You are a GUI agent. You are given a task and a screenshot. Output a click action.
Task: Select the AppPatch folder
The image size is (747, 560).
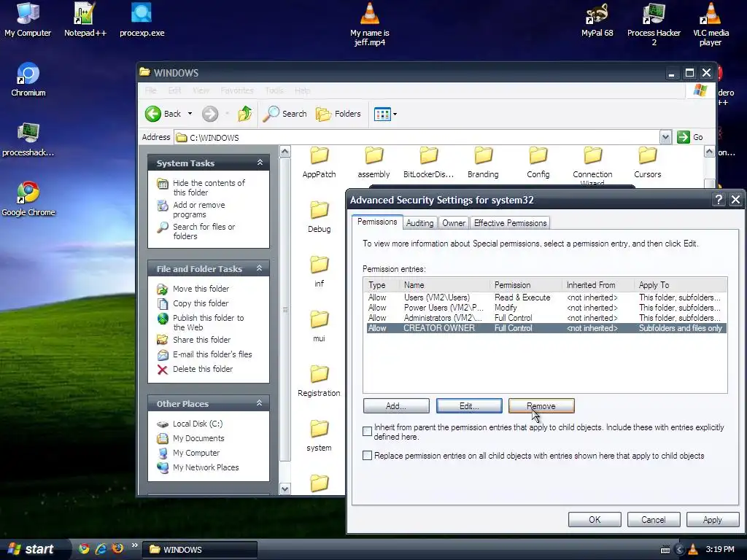[319, 163]
